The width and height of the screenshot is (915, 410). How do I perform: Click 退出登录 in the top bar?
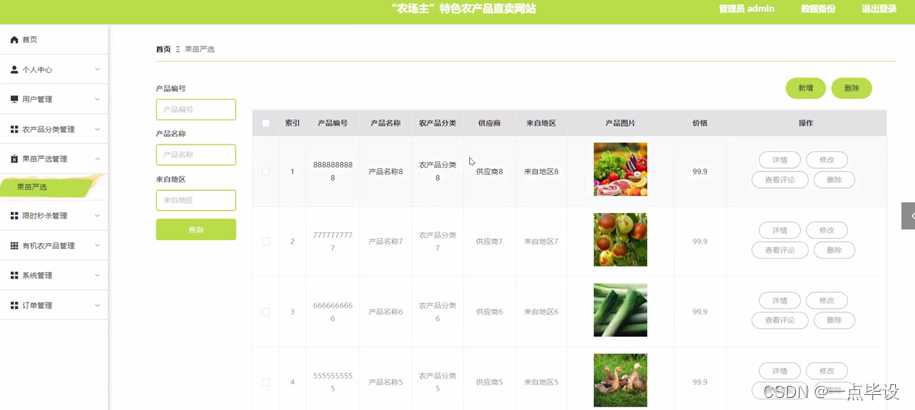879,9
